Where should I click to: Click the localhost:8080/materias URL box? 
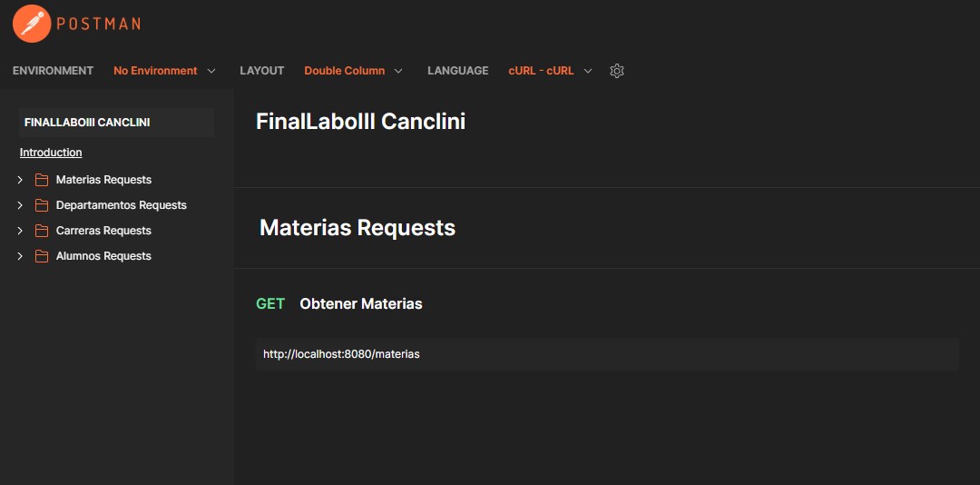[606, 354]
